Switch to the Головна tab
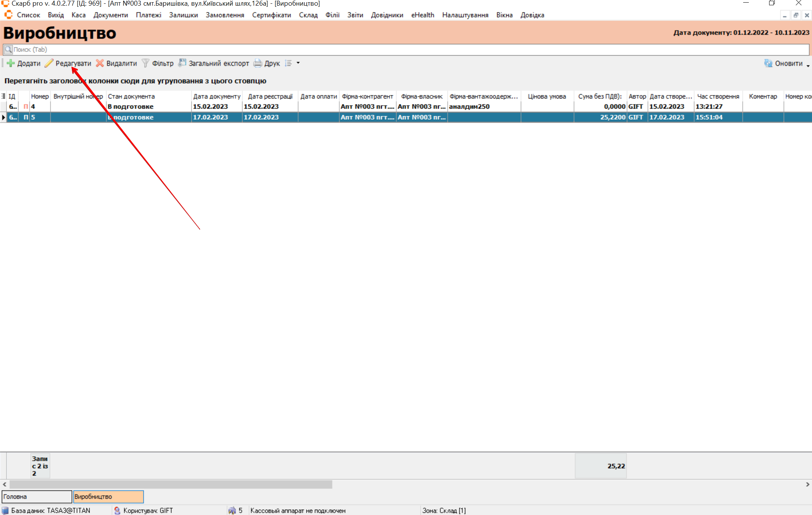This screenshot has width=812, height=515. [36, 497]
